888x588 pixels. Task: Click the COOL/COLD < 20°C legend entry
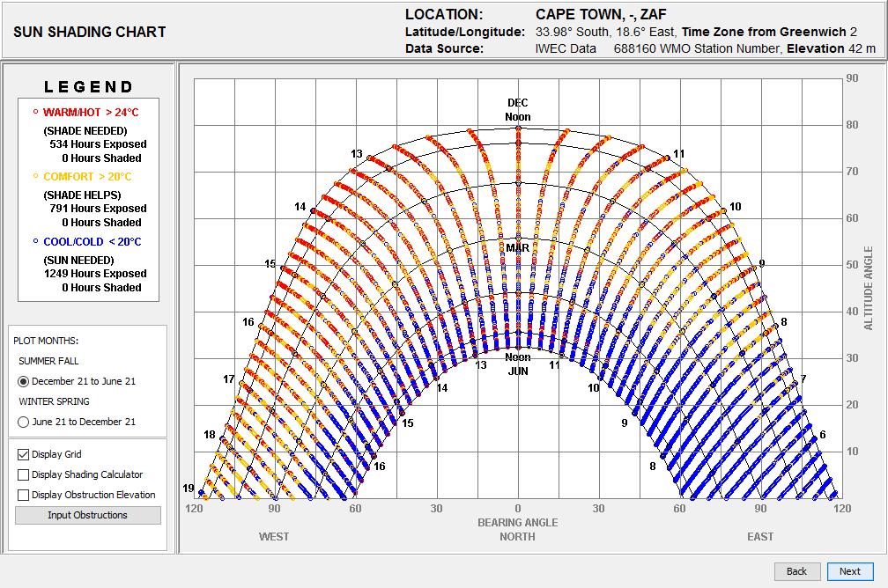92,242
